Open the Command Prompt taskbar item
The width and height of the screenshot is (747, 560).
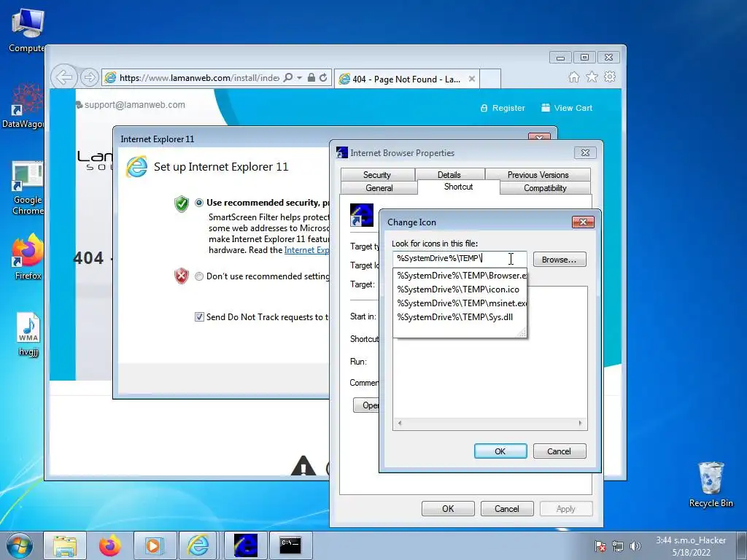tap(290, 545)
